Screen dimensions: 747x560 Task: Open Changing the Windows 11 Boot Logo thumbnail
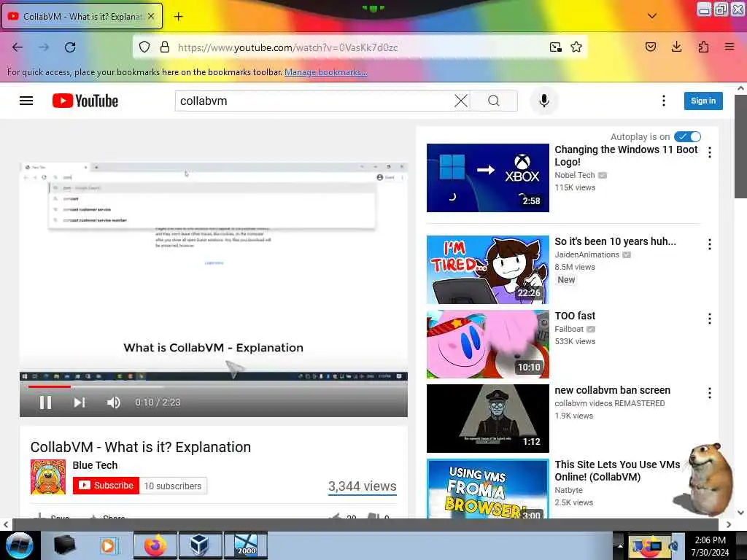(488, 178)
